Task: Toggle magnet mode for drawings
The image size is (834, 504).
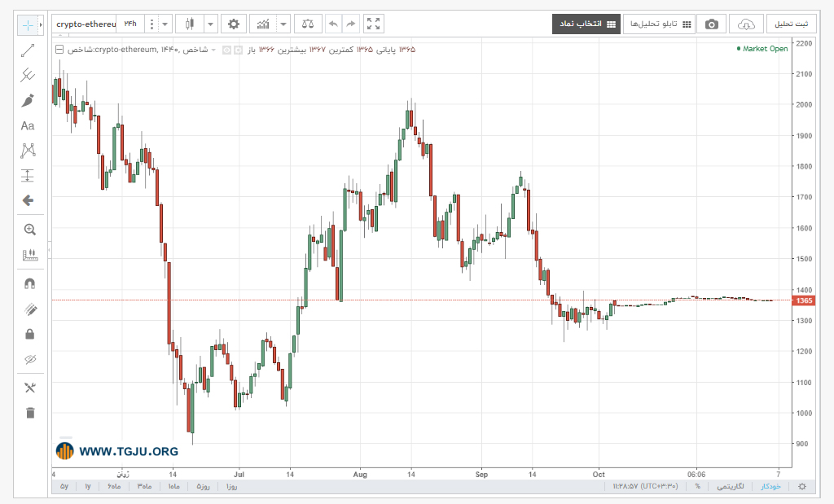Action: [x=30, y=284]
